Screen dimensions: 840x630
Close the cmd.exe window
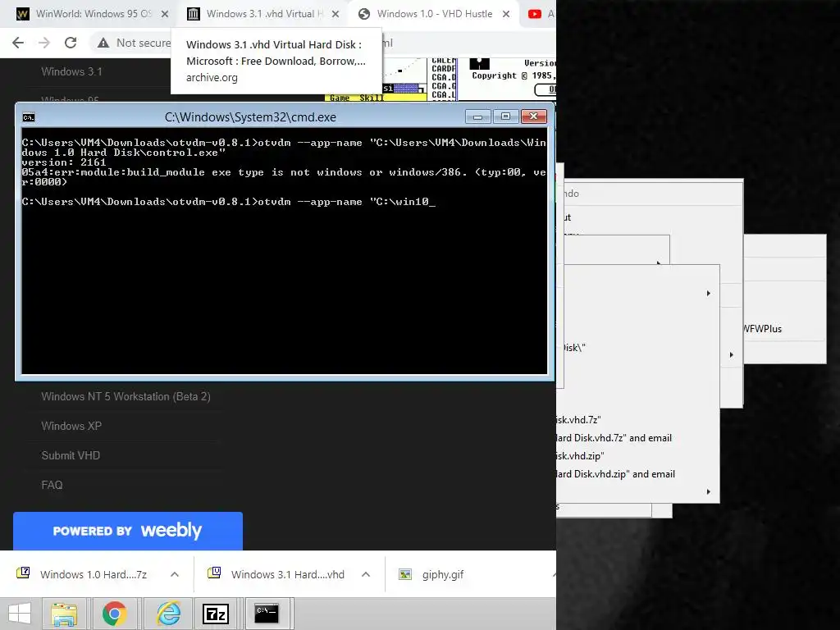(x=533, y=116)
